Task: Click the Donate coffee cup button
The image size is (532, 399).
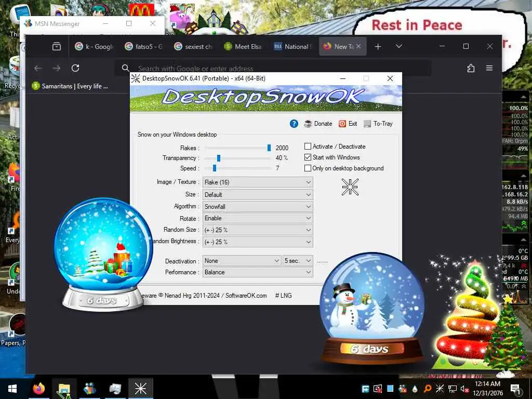Action: [x=318, y=124]
